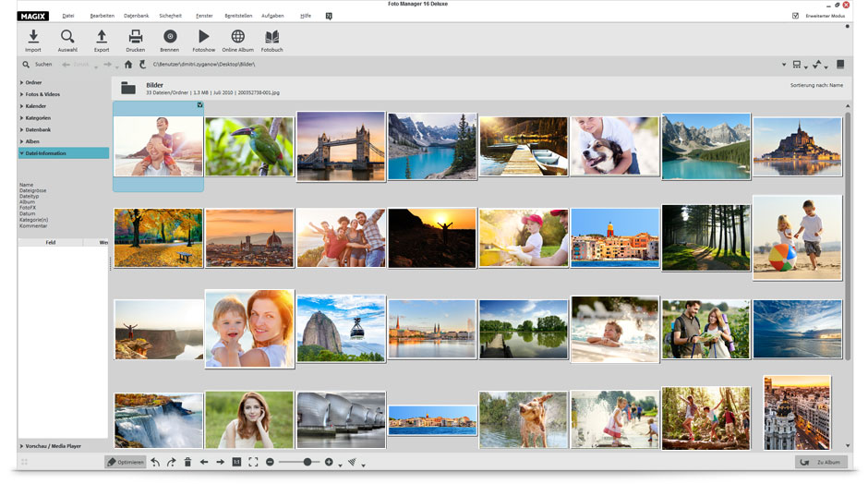Open the Fenster menu

[204, 16]
